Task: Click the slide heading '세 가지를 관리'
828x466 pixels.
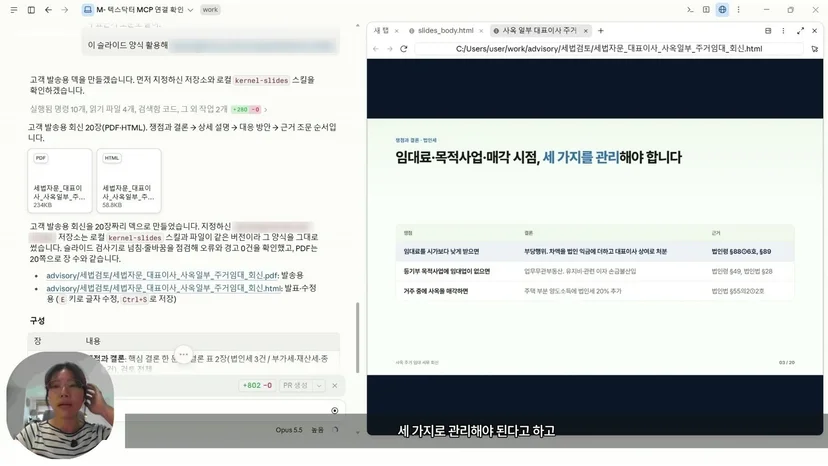Action: [581, 157]
